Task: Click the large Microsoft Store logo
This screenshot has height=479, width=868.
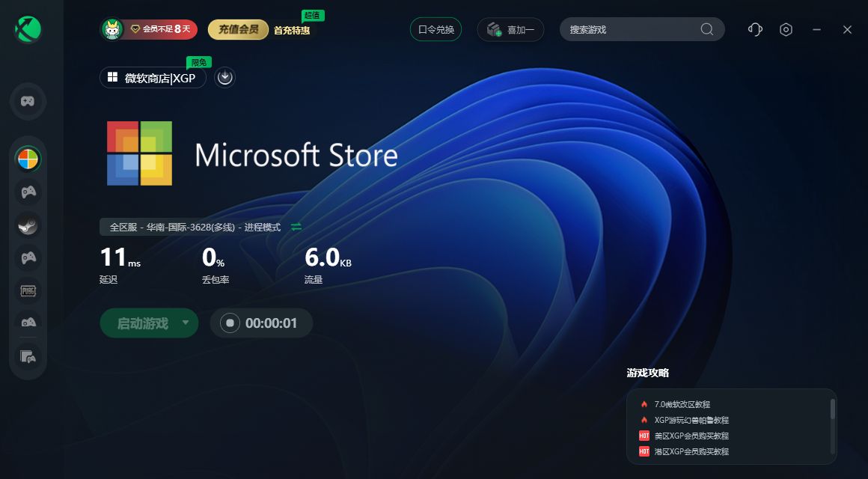Action: tap(139, 153)
